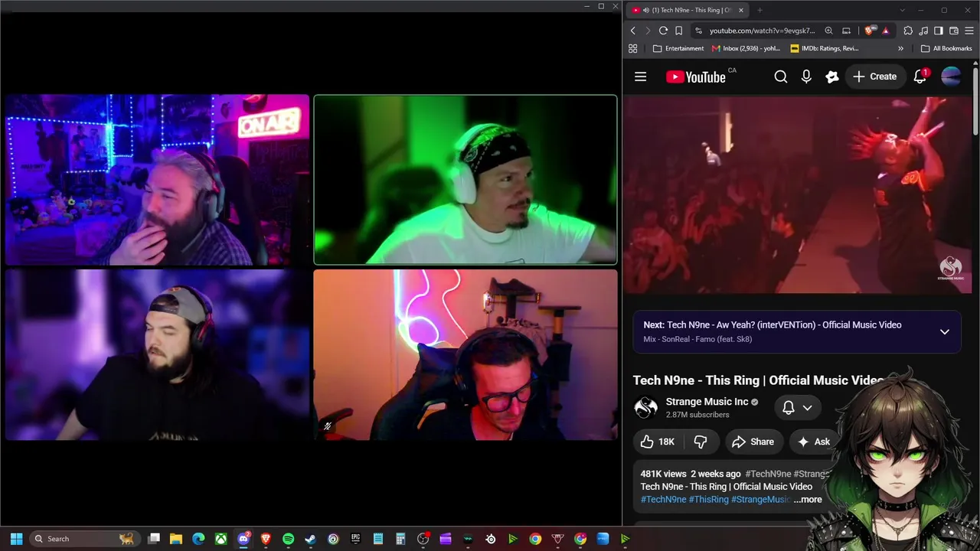Expand description with ...more
The image size is (980, 551).
[x=808, y=500]
